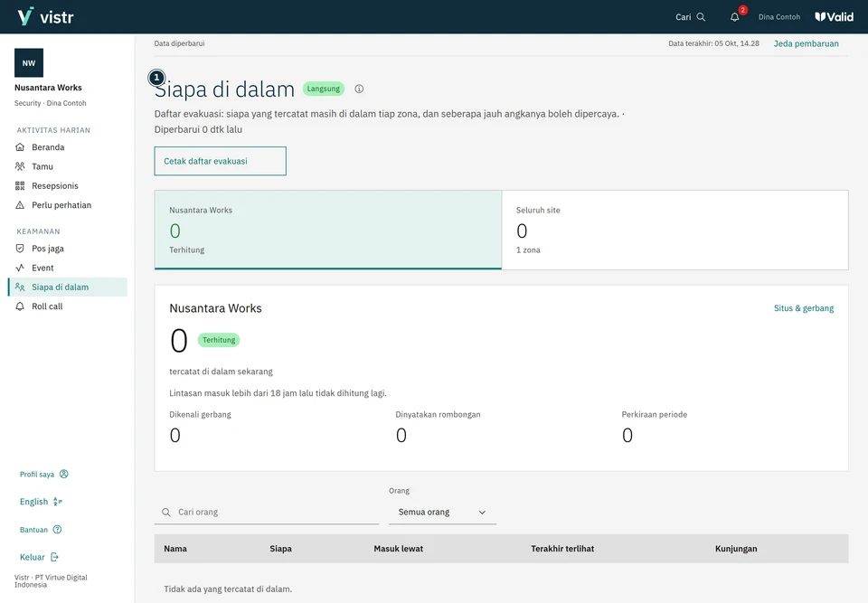Sort by Nama column header
The image size is (868, 603).
(x=175, y=549)
